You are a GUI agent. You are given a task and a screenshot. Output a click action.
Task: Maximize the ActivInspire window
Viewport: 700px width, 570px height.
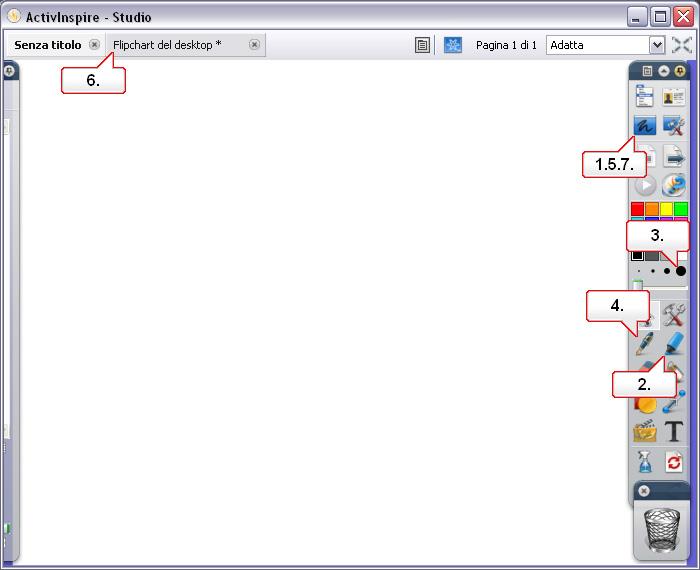coord(660,17)
